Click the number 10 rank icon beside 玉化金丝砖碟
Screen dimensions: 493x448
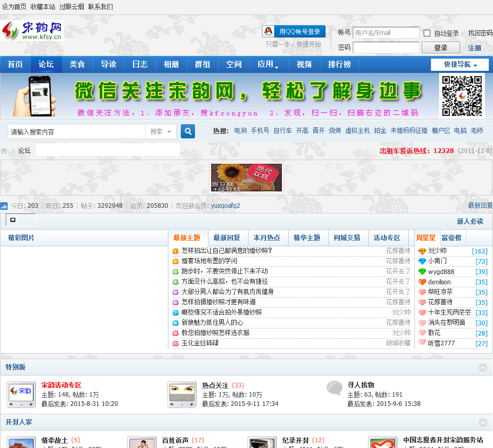pyautogui.click(x=176, y=343)
